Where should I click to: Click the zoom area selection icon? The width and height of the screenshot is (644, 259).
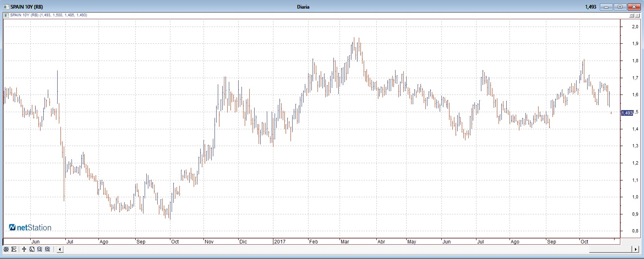(32, 249)
